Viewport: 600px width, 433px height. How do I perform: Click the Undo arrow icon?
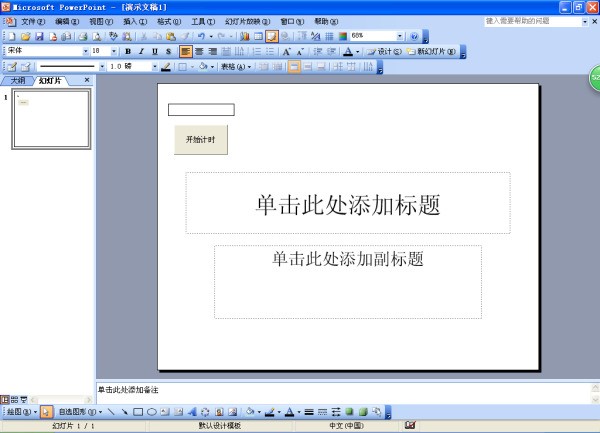(202, 36)
